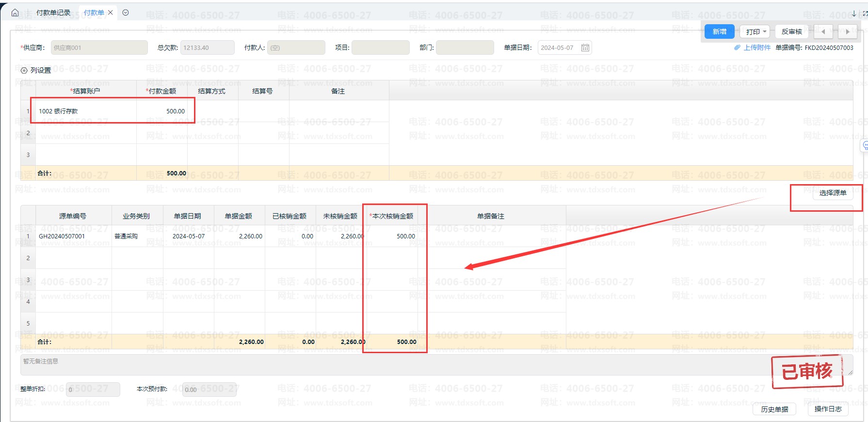The height and width of the screenshot is (422, 868).
Task: Click the 反审核 un-audit button
Action: point(791,31)
